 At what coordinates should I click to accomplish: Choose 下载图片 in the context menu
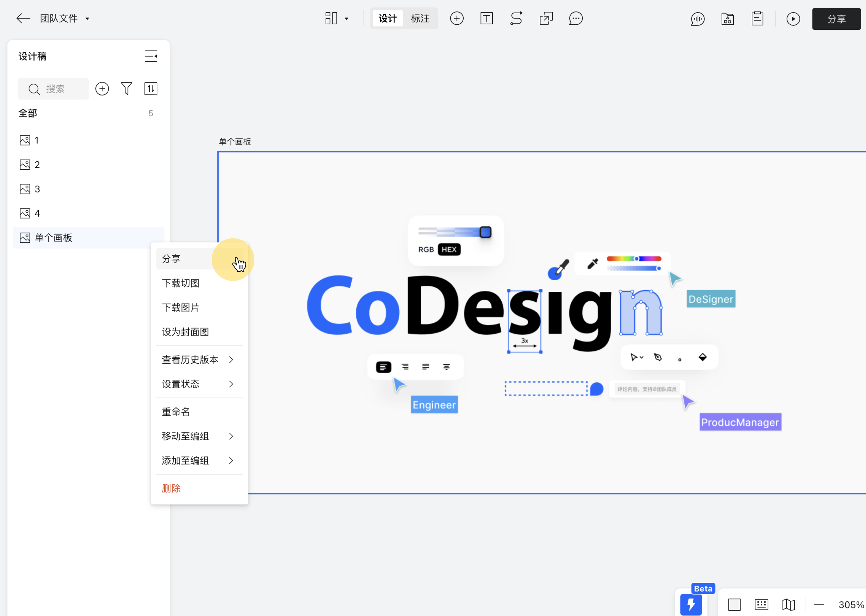point(199,308)
